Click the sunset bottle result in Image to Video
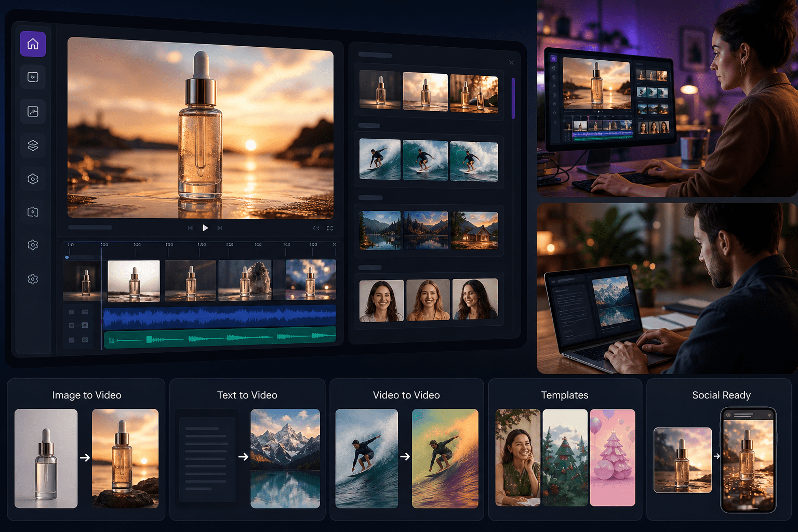The image size is (798, 532). coord(125,458)
